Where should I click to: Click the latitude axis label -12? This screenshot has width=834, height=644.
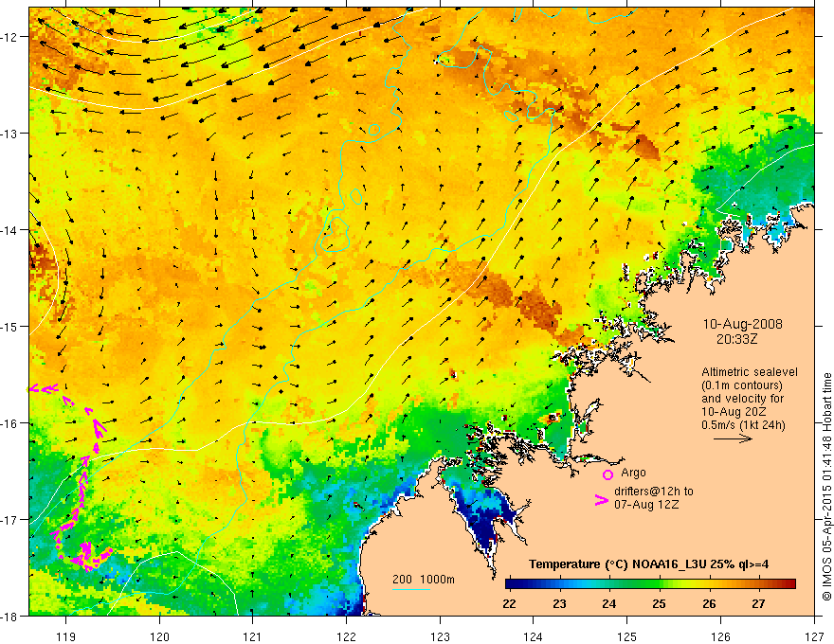pyautogui.click(x=11, y=37)
